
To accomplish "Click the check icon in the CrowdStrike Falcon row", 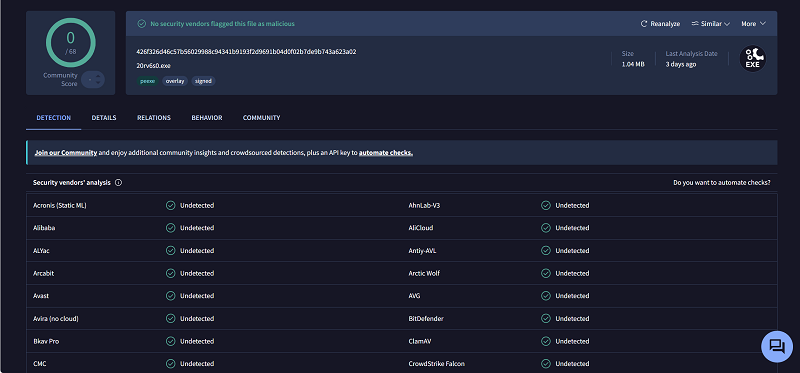I will coord(546,364).
